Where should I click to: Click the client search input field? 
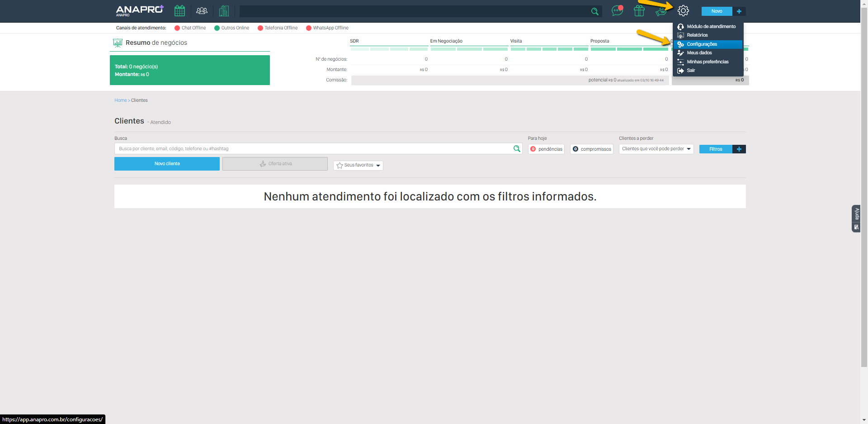pyautogui.click(x=312, y=149)
